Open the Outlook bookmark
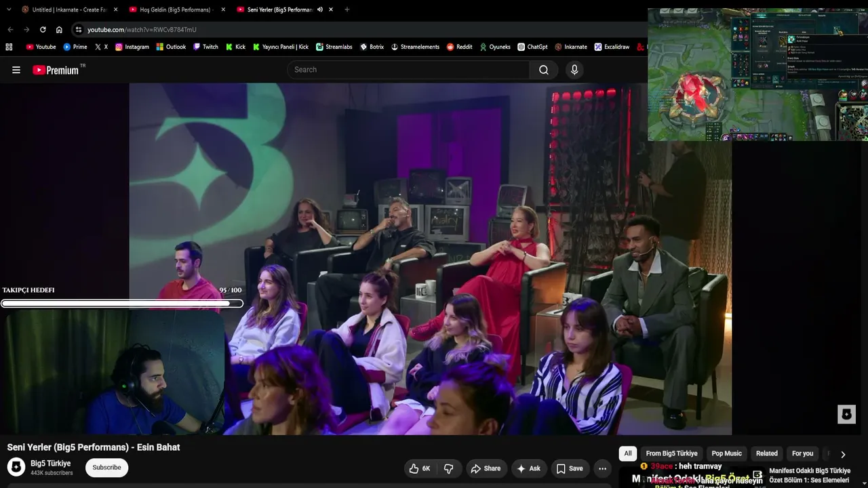The image size is (868, 488). (171, 47)
